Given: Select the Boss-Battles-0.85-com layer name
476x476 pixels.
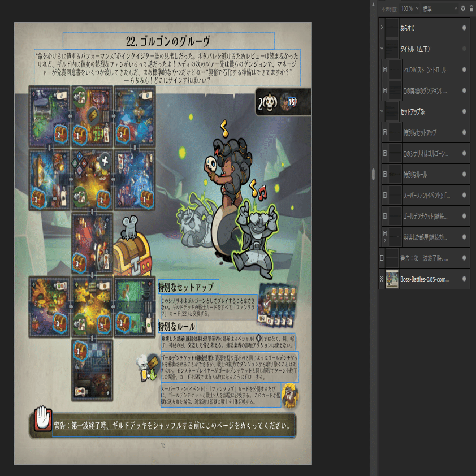Looking at the screenshot, I should (425, 279).
